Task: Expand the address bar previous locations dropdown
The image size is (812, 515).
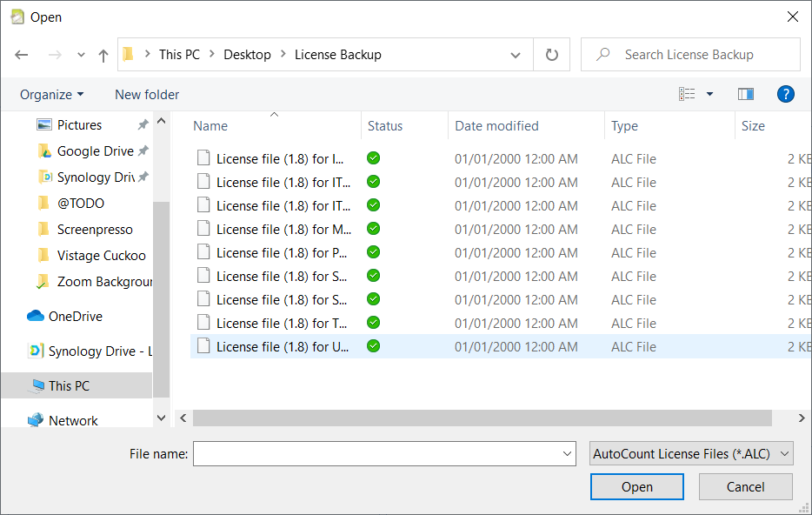Action: (x=515, y=55)
